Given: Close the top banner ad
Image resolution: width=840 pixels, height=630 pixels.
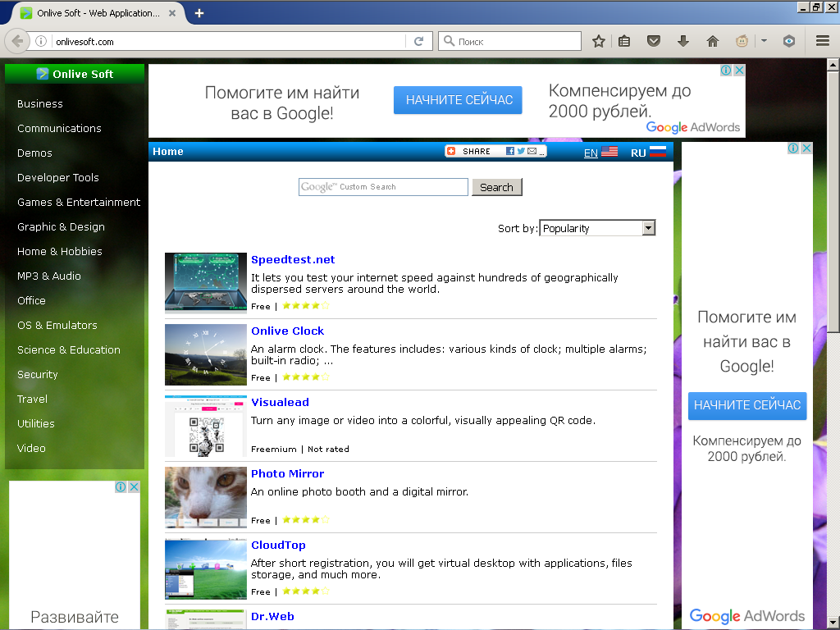Looking at the screenshot, I should tap(739, 71).
